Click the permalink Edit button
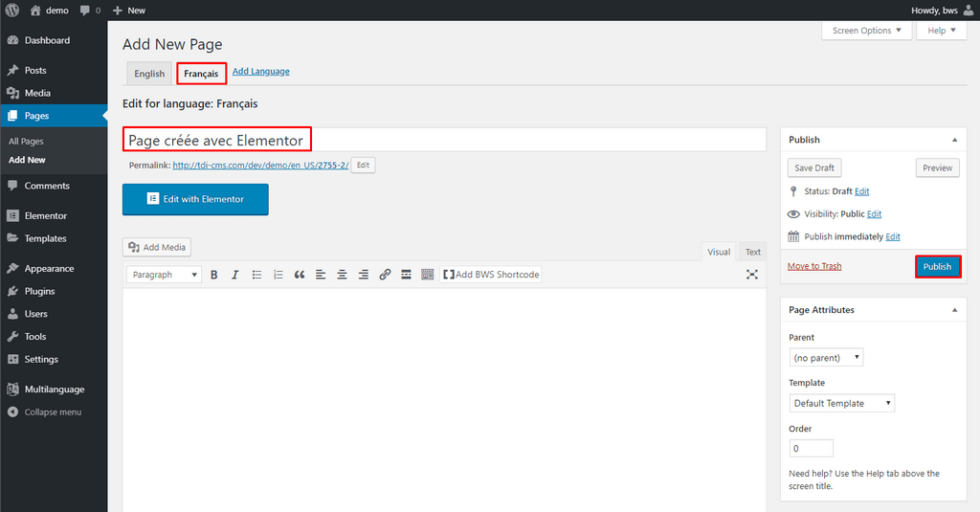The width and height of the screenshot is (980, 512). point(363,165)
